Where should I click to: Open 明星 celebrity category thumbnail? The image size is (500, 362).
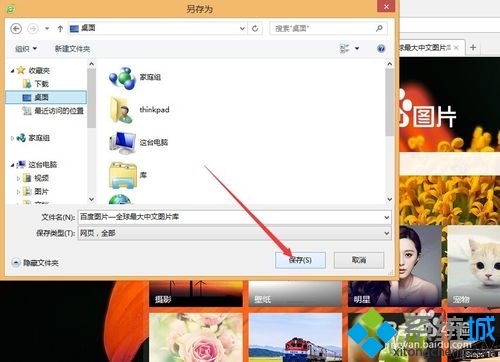pyautogui.click(x=395, y=267)
